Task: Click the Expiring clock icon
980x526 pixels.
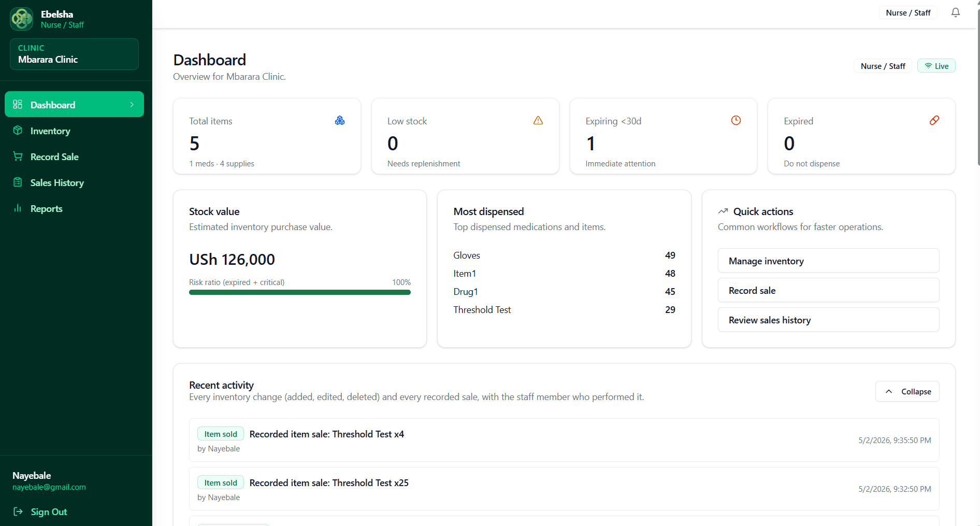Action: point(736,120)
